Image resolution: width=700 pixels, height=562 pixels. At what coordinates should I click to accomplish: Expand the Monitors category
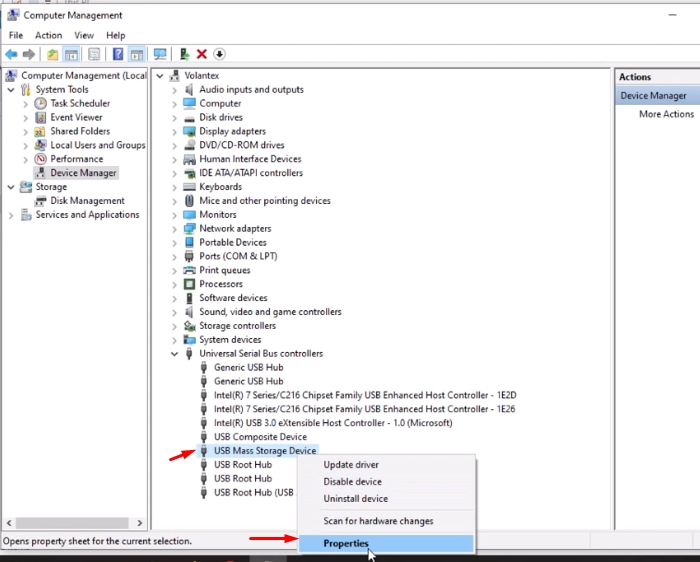[x=175, y=215]
